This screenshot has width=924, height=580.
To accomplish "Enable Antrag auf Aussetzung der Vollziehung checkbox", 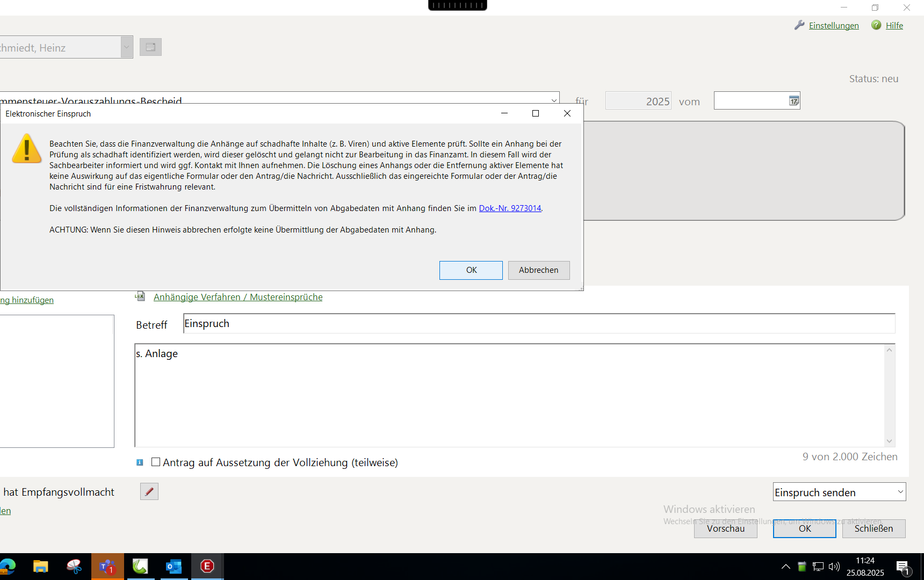I will pos(156,462).
